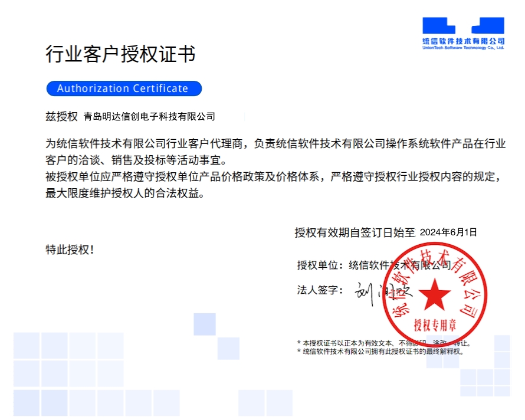The width and height of the screenshot is (525, 420).
Task: Click the text 授权专用章 inside the seal
Action: (435, 325)
